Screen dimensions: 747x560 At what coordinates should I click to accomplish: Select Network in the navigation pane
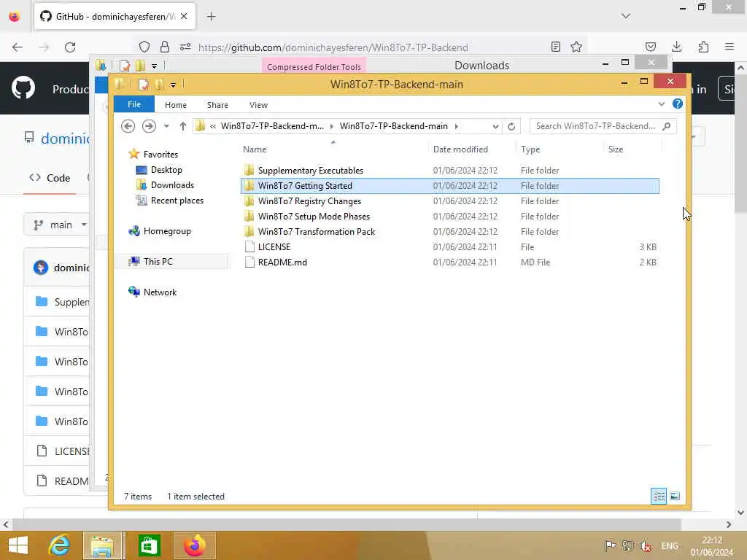coord(160,292)
